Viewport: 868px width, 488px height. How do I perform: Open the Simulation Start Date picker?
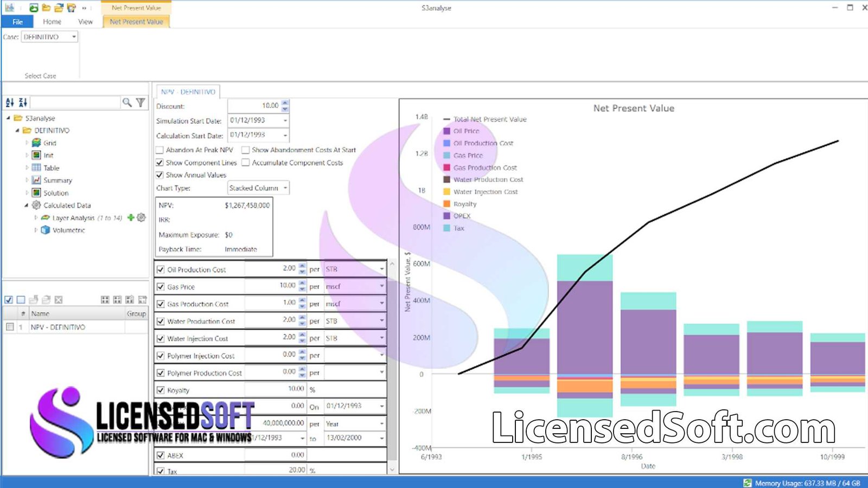(x=285, y=120)
